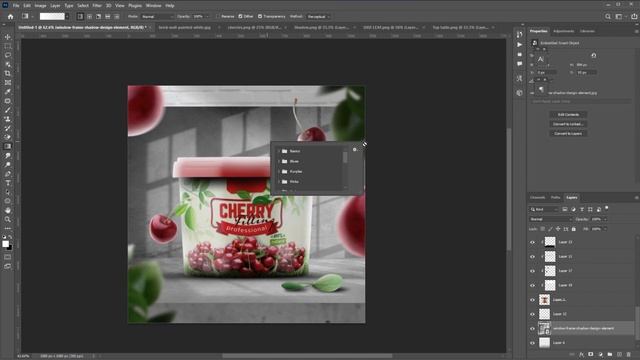Toggle the Dither checkbox

(x=240, y=17)
